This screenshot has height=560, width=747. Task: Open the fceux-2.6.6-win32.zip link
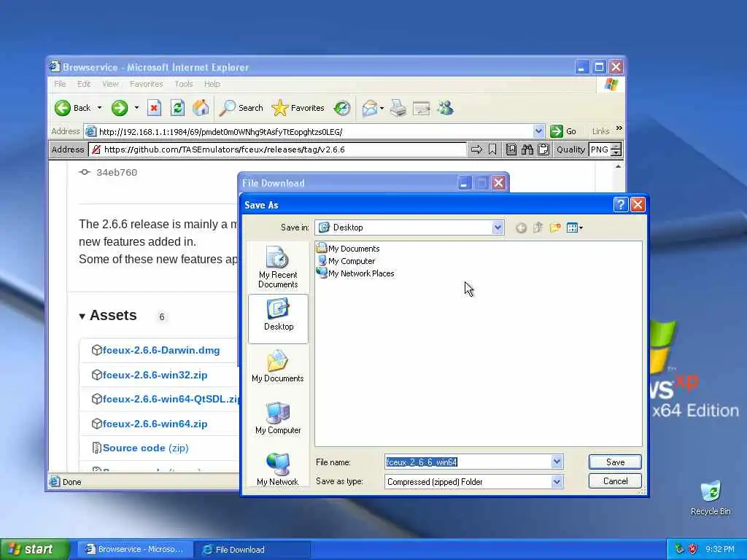coord(155,376)
